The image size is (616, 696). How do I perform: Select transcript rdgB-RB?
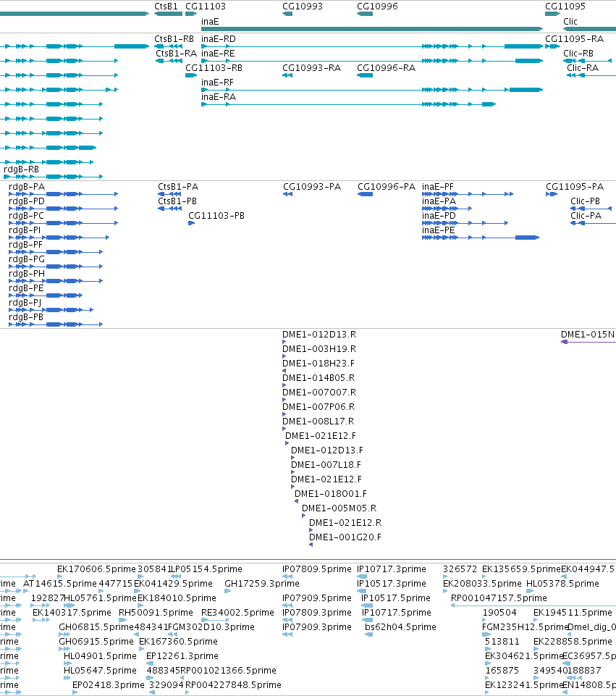click(21, 169)
